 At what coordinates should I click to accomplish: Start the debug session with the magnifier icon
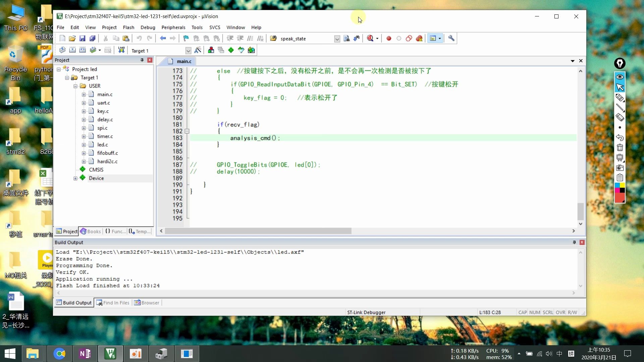[x=370, y=38]
